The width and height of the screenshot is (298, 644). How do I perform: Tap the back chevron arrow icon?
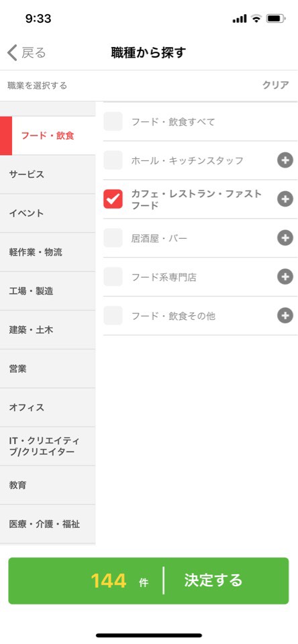click(x=12, y=53)
